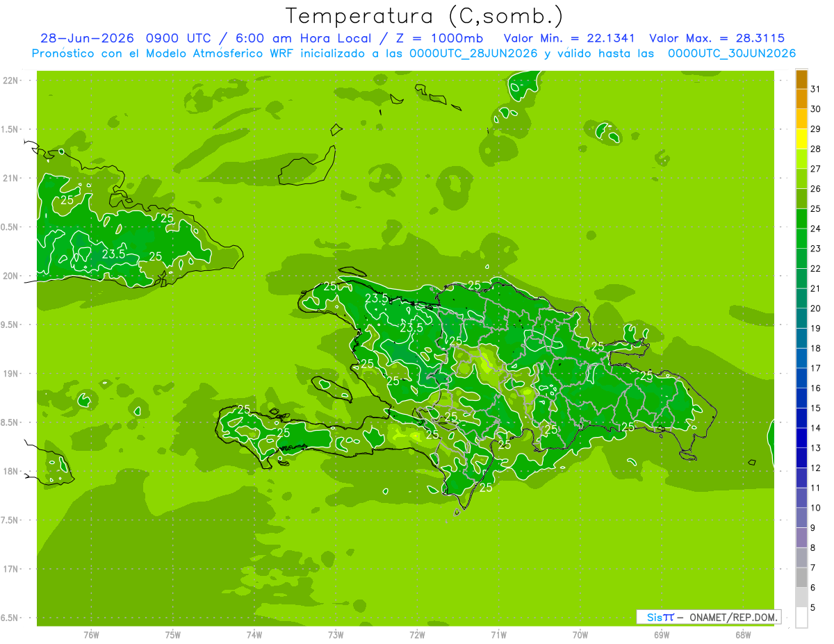Click the date text "28-Jun-2026"
The height and width of the screenshot is (644, 834).
87,38
